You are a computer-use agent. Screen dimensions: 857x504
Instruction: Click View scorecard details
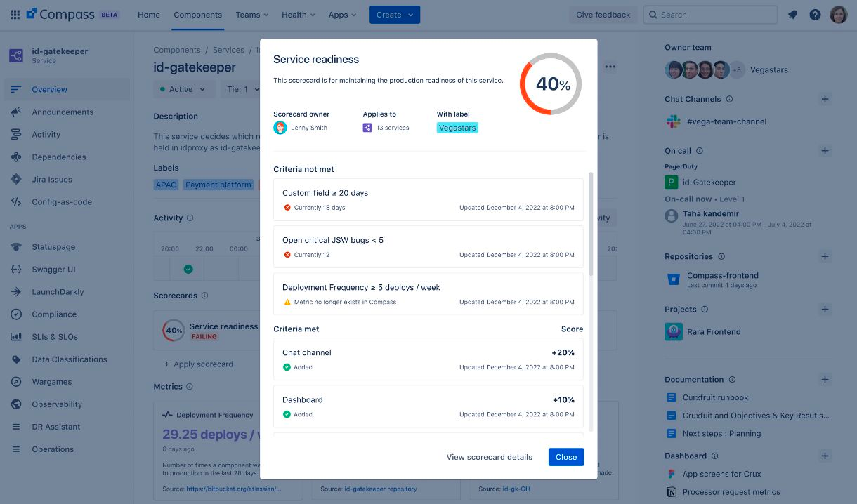(489, 457)
